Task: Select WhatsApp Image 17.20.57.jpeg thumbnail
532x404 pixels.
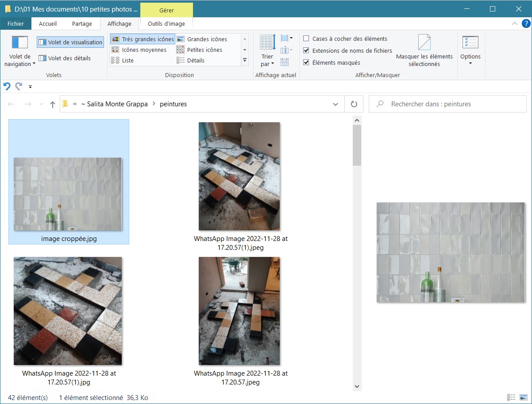Action: pos(239,311)
